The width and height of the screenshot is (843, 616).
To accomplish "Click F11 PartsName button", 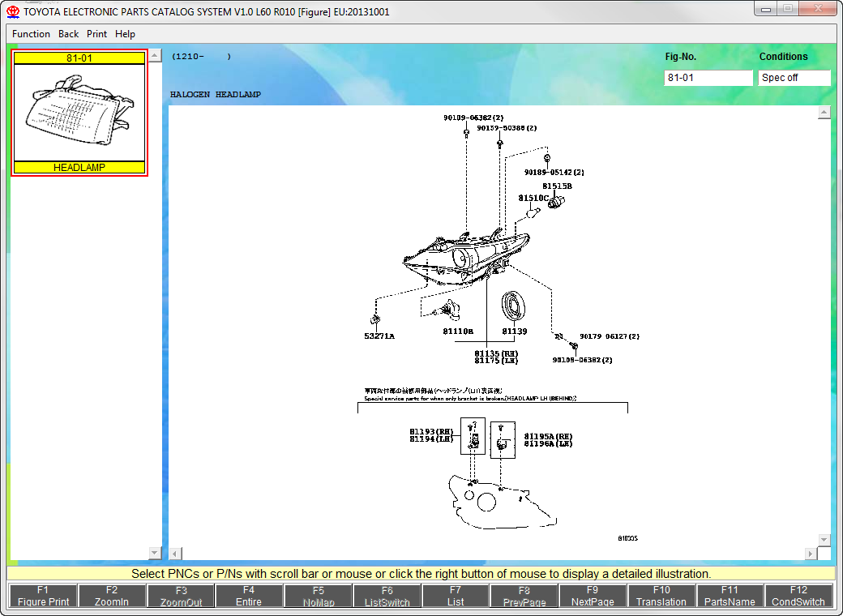I will coord(730,596).
